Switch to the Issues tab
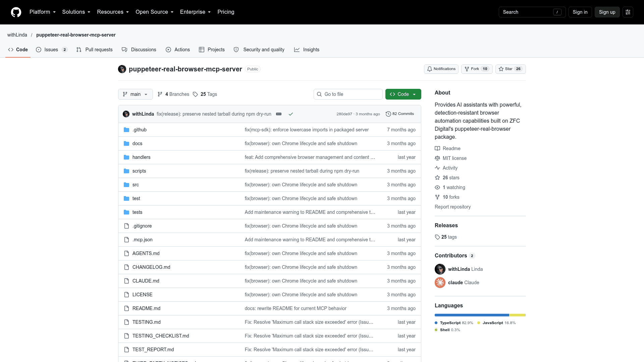Image resolution: width=644 pixels, height=362 pixels. [x=52, y=50]
